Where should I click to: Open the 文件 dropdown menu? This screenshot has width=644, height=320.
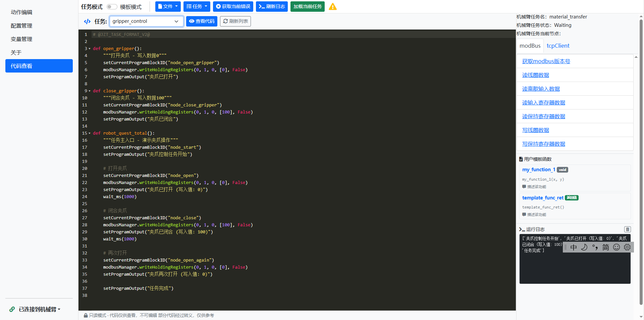coord(168,6)
